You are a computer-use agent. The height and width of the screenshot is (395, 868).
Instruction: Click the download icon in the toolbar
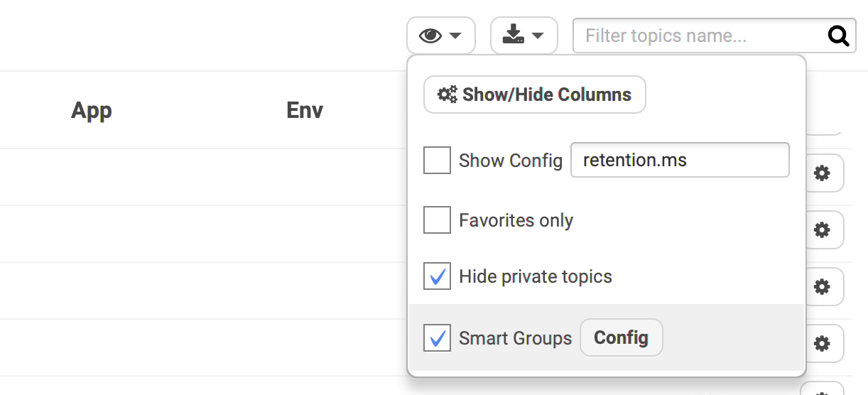(x=513, y=35)
